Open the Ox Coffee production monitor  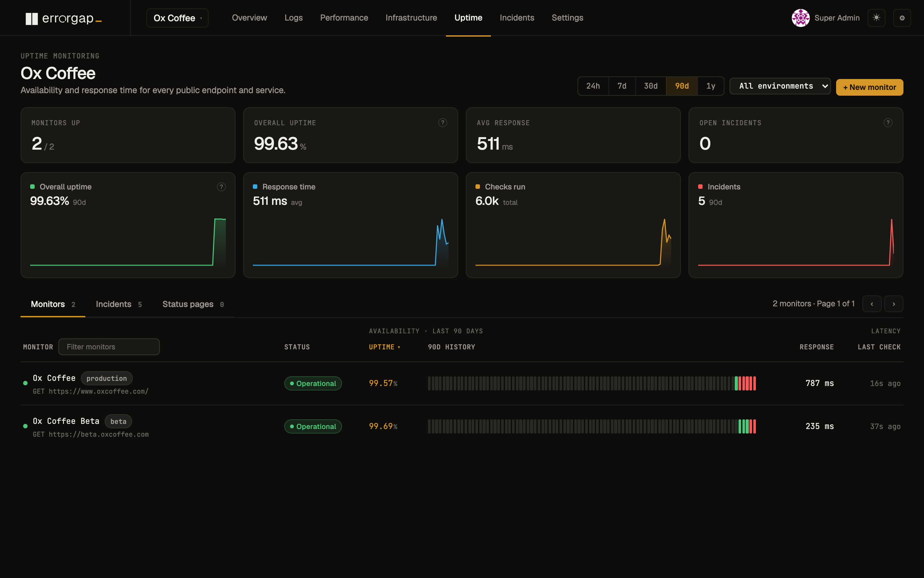(x=54, y=378)
